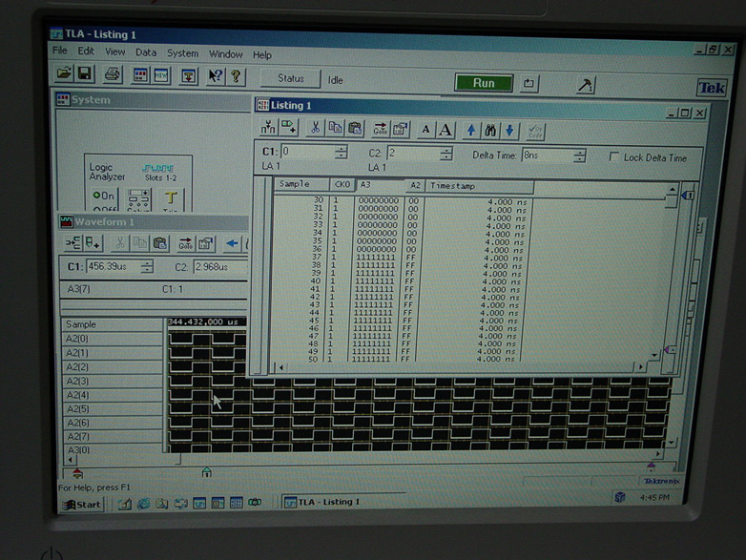Click the blue down arrow search forward icon

coord(509,131)
